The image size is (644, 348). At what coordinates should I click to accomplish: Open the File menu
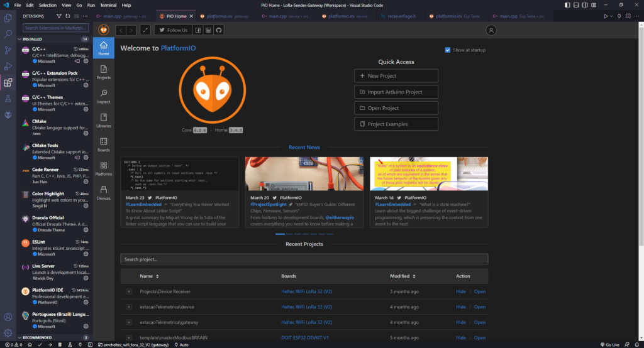(x=18, y=5)
